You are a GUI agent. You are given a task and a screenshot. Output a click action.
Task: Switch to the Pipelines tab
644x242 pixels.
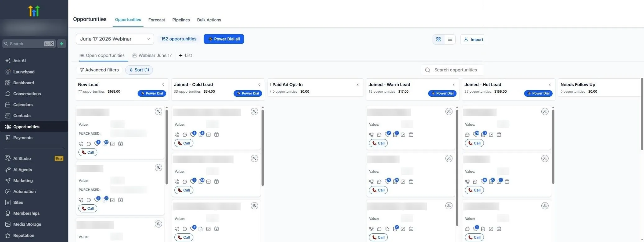(x=181, y=20)
